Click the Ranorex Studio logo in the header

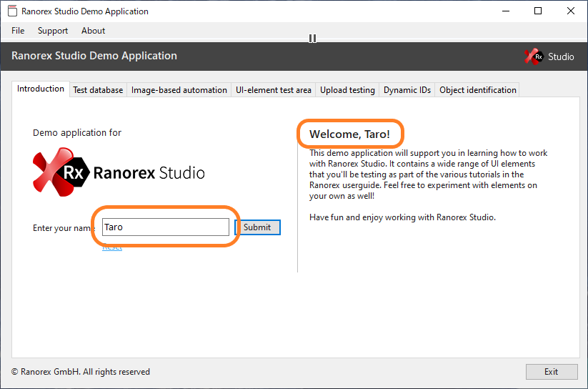pyautogui.click(x=549, y=56)
